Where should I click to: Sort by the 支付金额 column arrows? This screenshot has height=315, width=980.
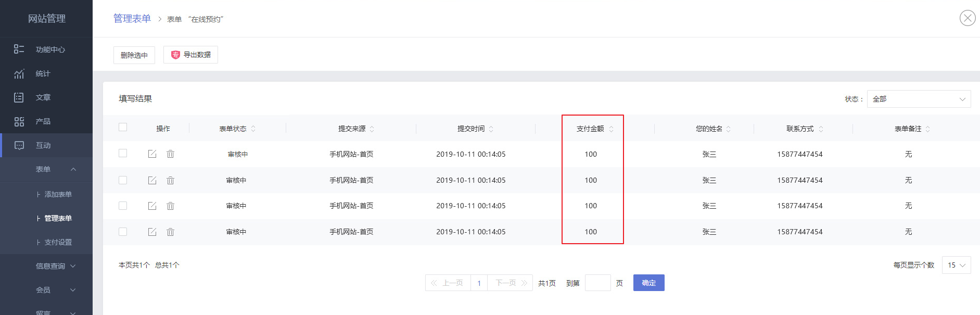point(611,129)
